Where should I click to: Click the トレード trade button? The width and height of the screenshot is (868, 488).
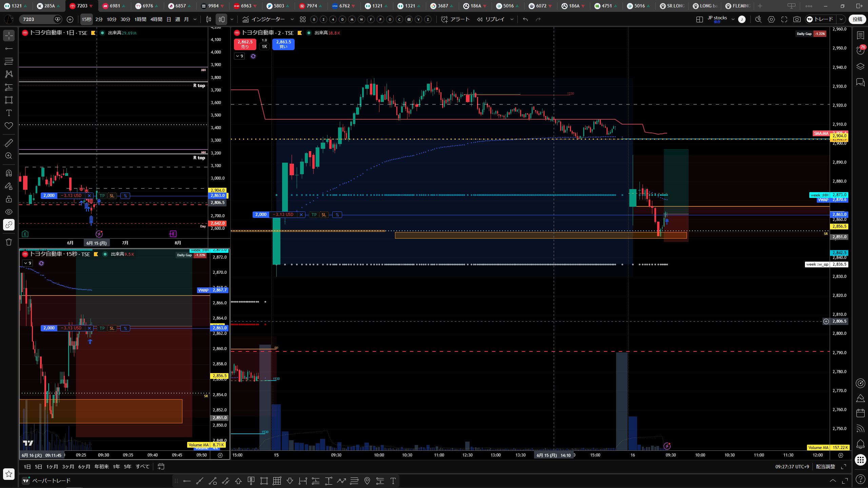[821, 19]
